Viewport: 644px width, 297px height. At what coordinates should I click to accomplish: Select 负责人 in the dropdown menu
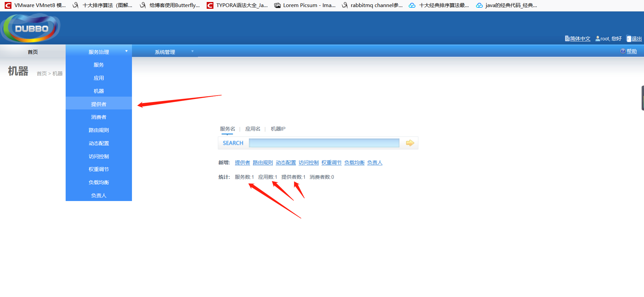pyautogui.click(x=99, y=196)
